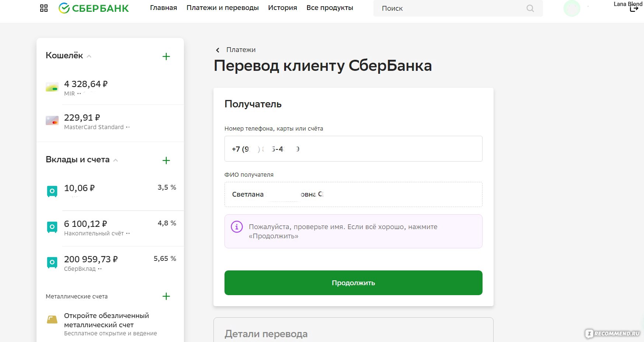Click the 3,5 % interest rate
This screenshot has width=644, height=342.
click(x=167, y=187)
